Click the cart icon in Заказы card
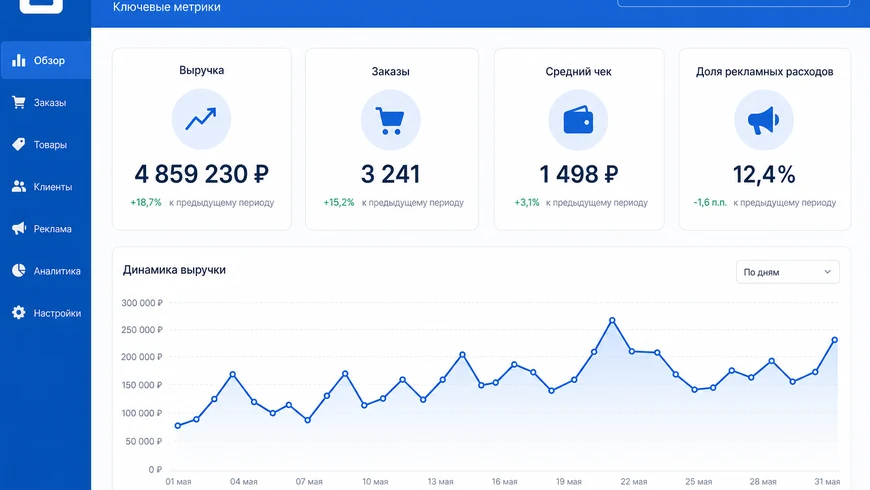The height and width of the screenshot is (490, 870). (390, 120)
